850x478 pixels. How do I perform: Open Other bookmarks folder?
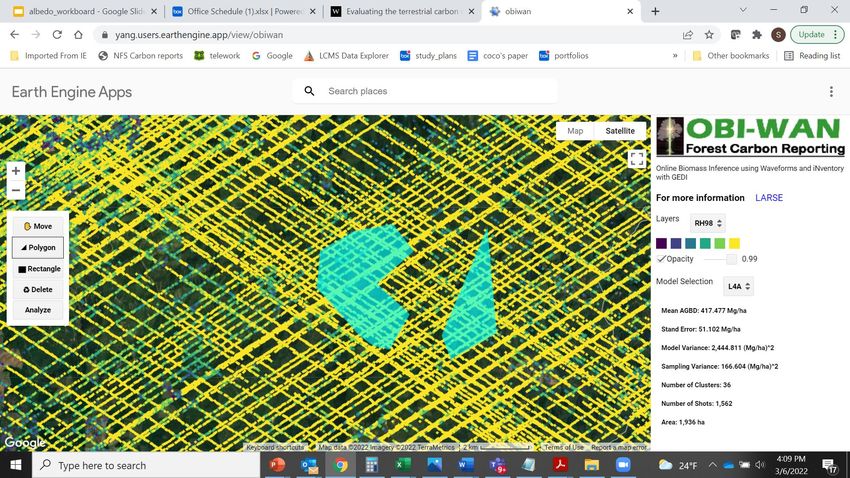tap(731, 56)
